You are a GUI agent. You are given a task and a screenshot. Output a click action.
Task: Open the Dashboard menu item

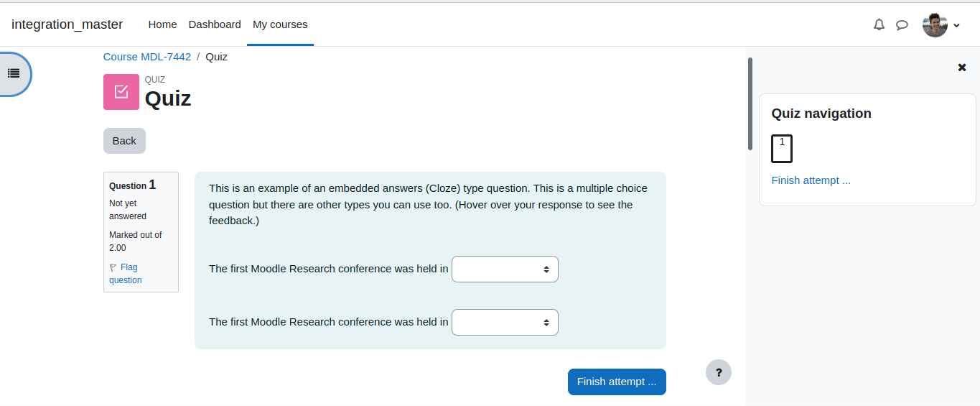pos(215,24)
